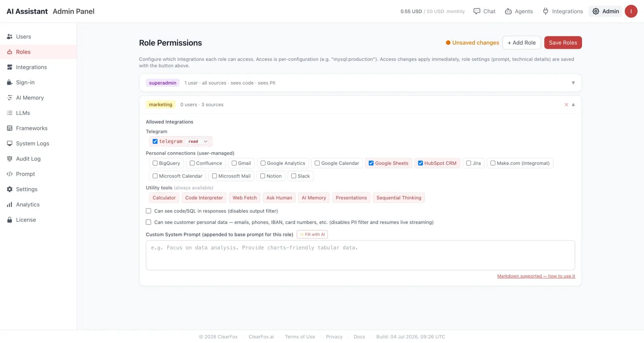644x343 pixels.
Task: Click the Settings gear icon in sidebar
Action: pos(10,190)
